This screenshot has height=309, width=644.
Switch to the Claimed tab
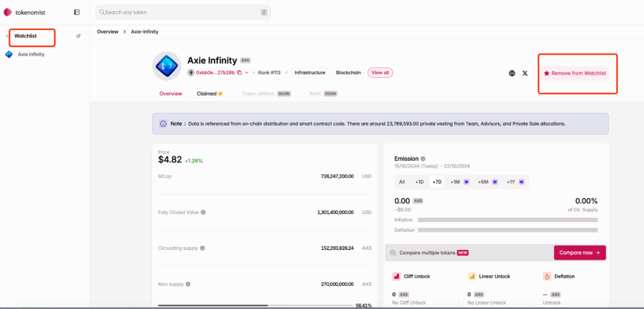pos(210,94)
